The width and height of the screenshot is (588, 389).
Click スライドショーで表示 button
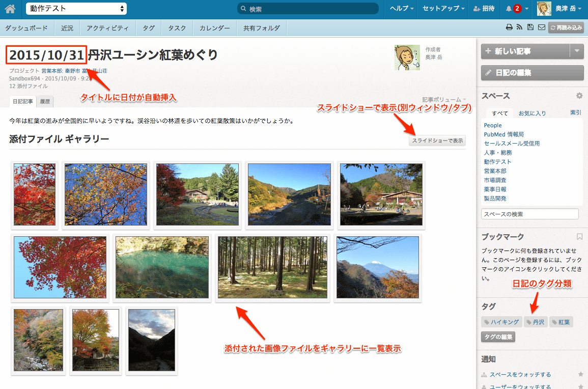(437, 141)
